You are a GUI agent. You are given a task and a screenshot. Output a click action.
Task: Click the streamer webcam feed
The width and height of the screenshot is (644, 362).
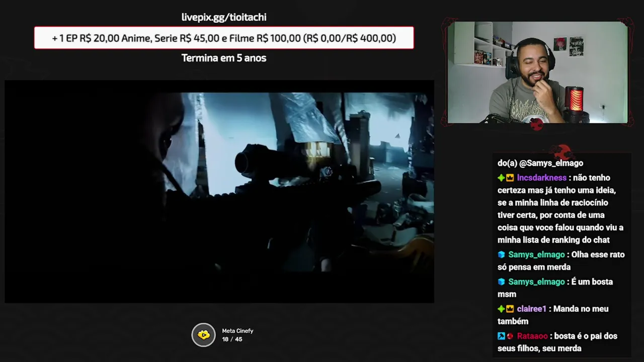[537, 72]
